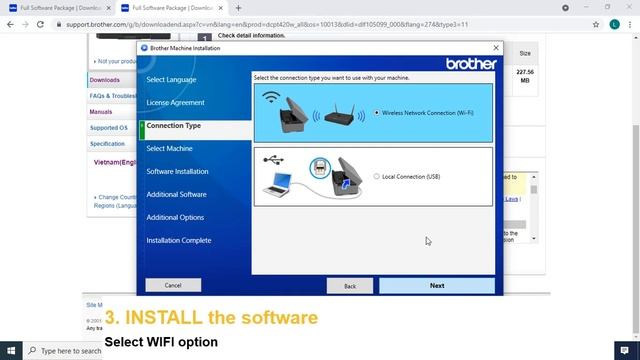Go forward in Chrome browser
The image size is (640, 360).
coord(25,24)
